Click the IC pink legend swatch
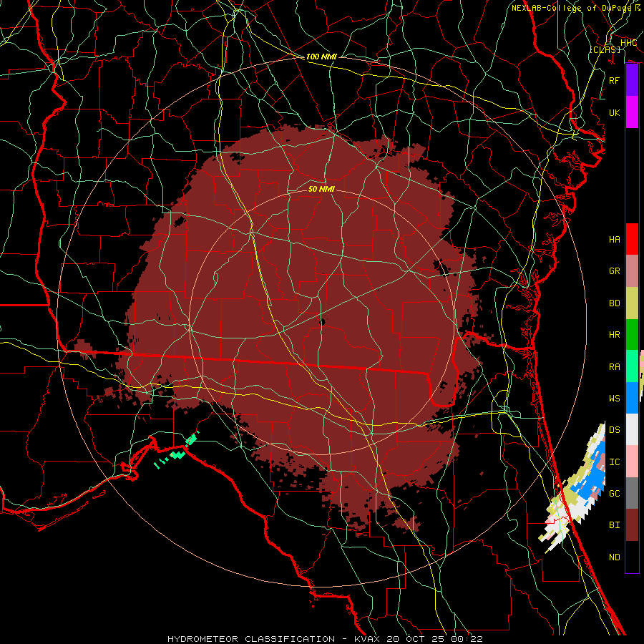The height and width of the screenshot is (644, 644). pyautogui.click(x=632, y=462)
